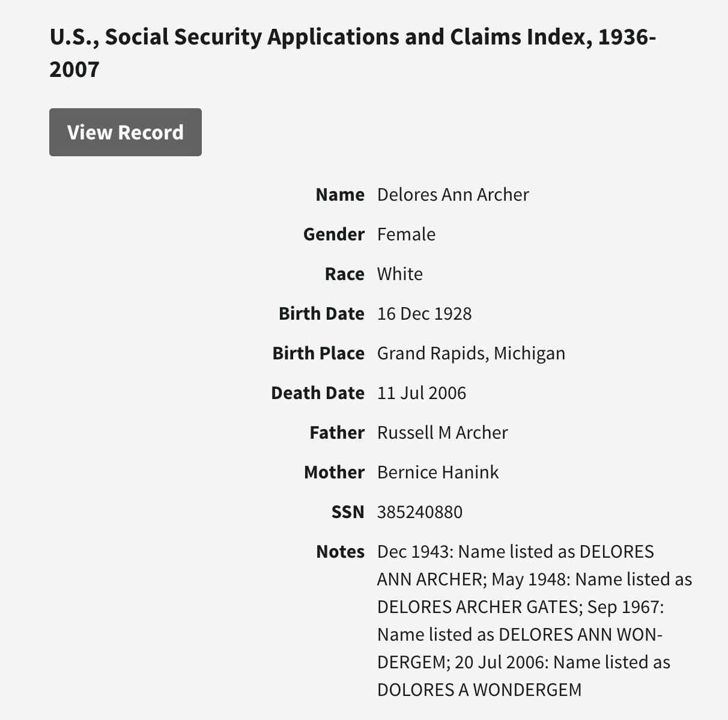Select the name value Delores Ann Archer
This screenshot has height=720, width=728.
tap(453, 195)
